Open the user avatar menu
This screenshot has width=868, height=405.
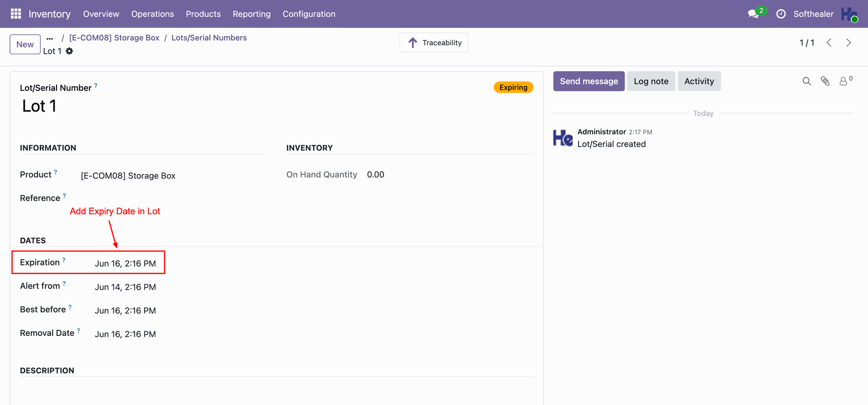(x=849, y=14)
